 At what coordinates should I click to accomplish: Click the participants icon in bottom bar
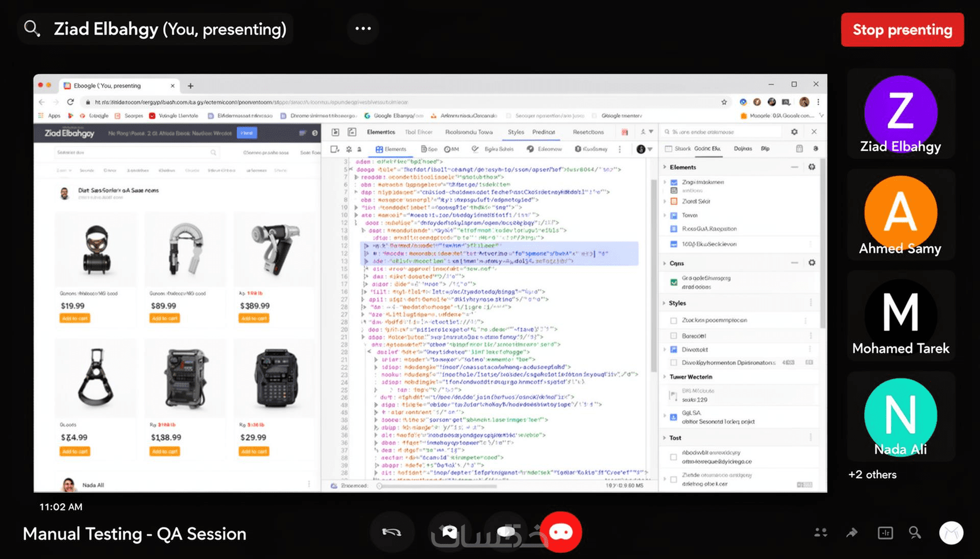821,532
